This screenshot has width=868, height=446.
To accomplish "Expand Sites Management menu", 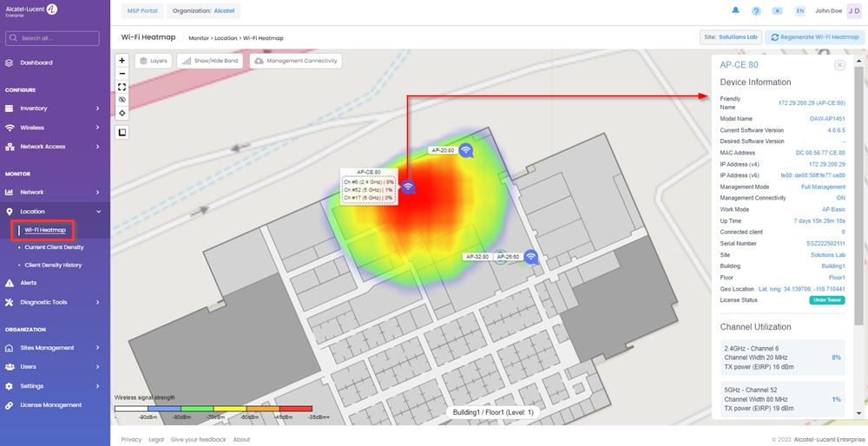I will [53, 348].
